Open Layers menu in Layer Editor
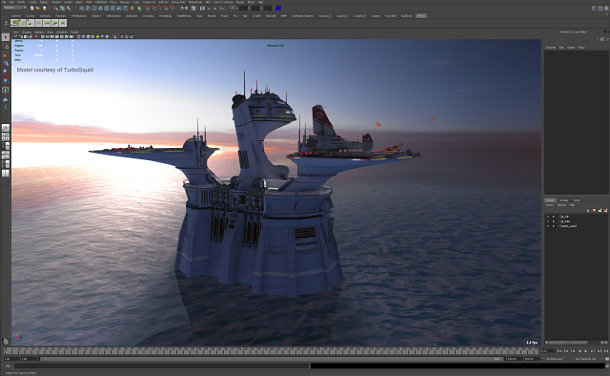Image resolution: width=610 pixels, height=376 pixels. click(x=549, y=205)
